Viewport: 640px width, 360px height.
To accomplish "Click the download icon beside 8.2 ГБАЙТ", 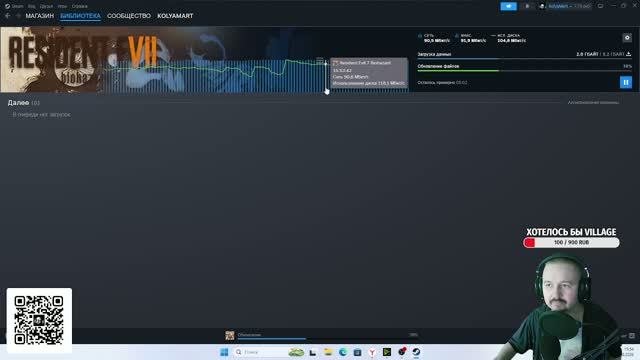I will pos(629,54).
